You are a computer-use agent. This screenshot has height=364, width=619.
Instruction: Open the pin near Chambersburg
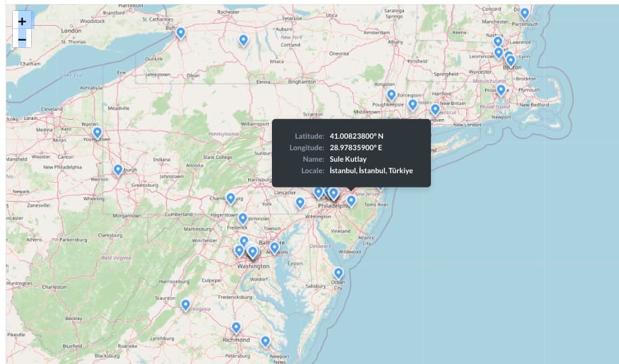[231, 198]
